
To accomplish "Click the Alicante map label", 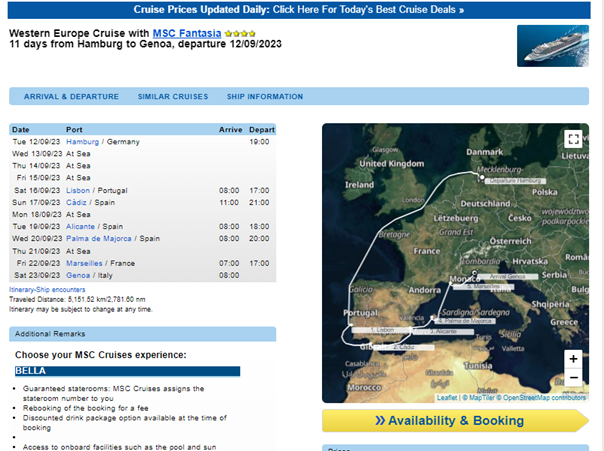I will 443,332.
